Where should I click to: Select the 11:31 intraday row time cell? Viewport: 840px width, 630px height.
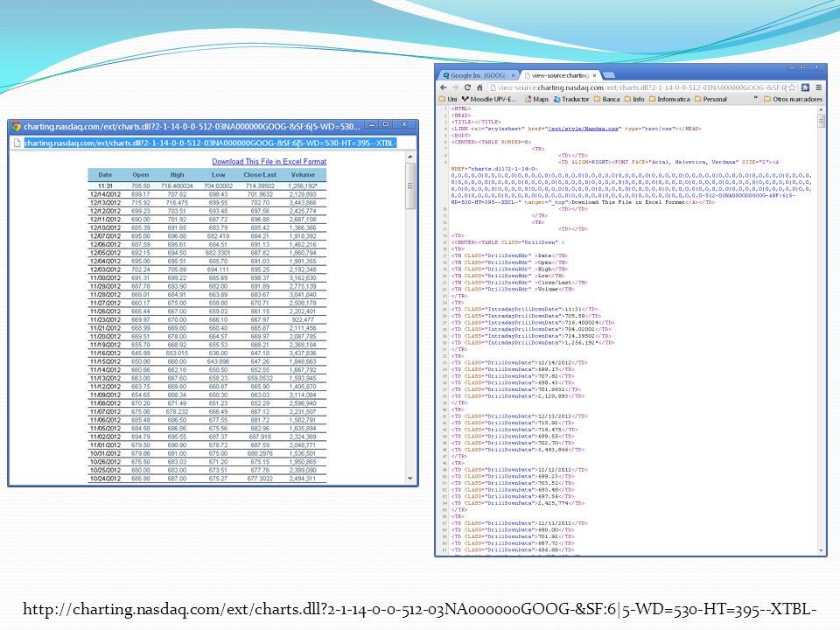click(x=105, y=185)
